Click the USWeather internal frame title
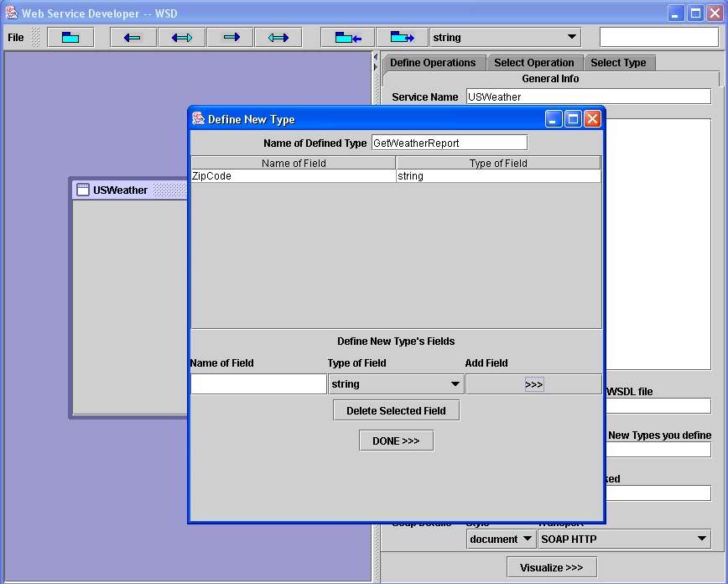This screenshot has width=728, height=584. click(120, 190)
